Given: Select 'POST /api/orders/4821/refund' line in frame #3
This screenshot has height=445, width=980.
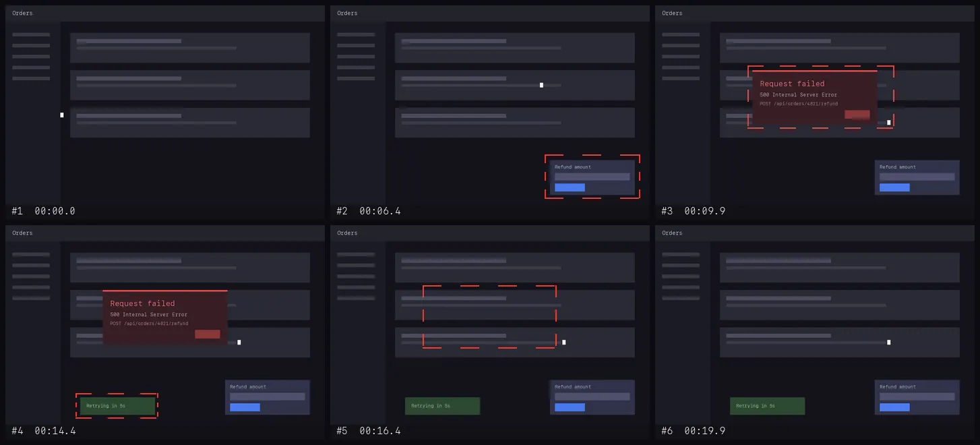Looking at the screenshot, I should pos(799,104).
